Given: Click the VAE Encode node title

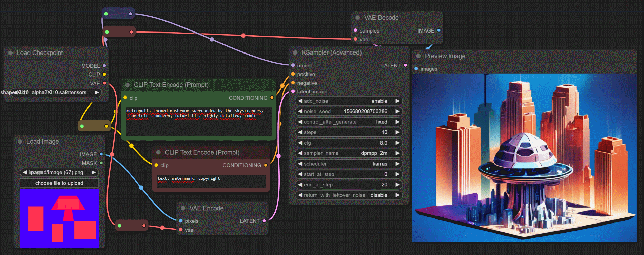Looking at the screenshot, I should (206, 208).
